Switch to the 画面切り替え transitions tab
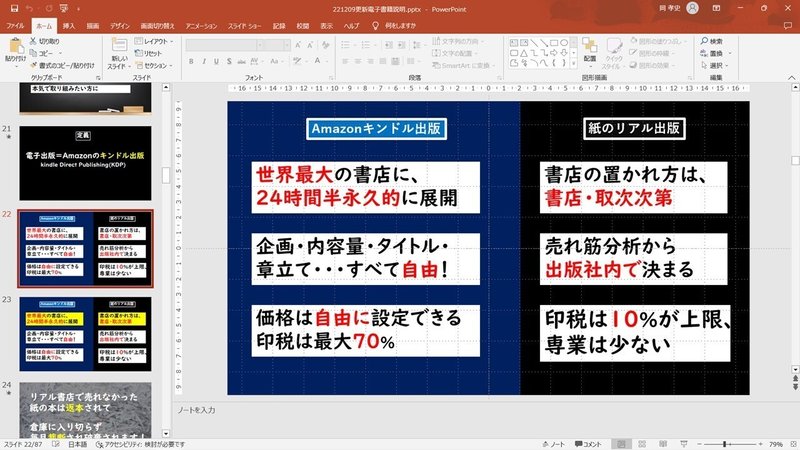Viewport: 800px width, 450px height. (158, 26)
